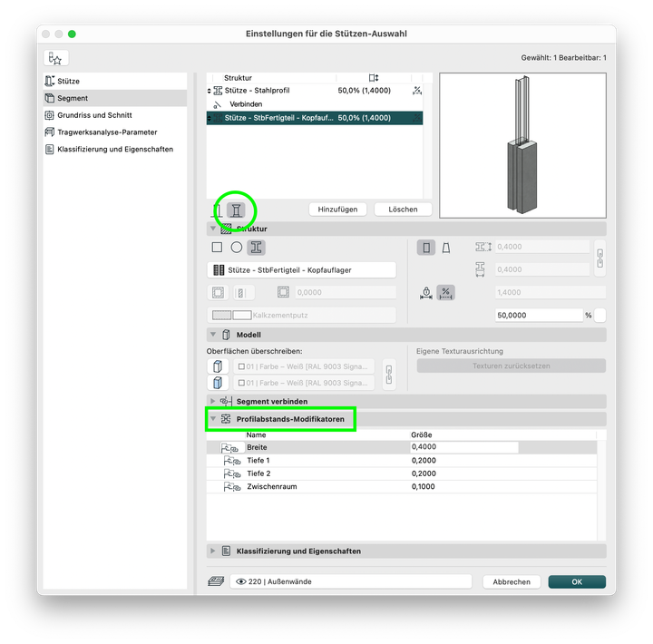Click the Hinzufügen button
Viewport: 653px width, 644px height.
click(x=337, y=210)
